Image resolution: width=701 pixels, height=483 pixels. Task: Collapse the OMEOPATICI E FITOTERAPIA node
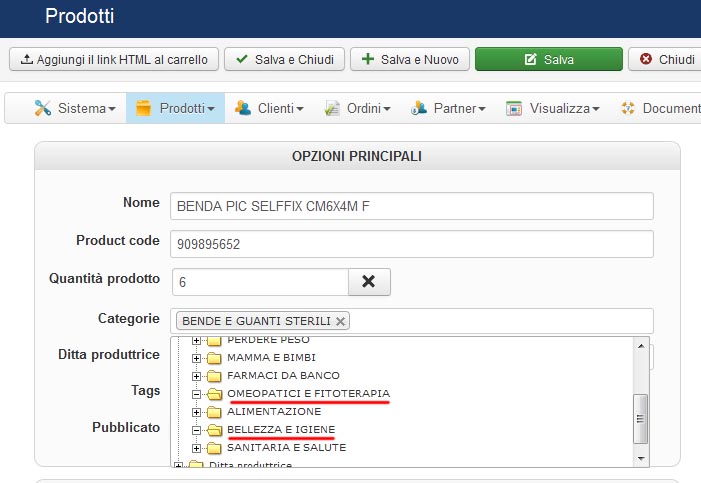click(196, 394)
